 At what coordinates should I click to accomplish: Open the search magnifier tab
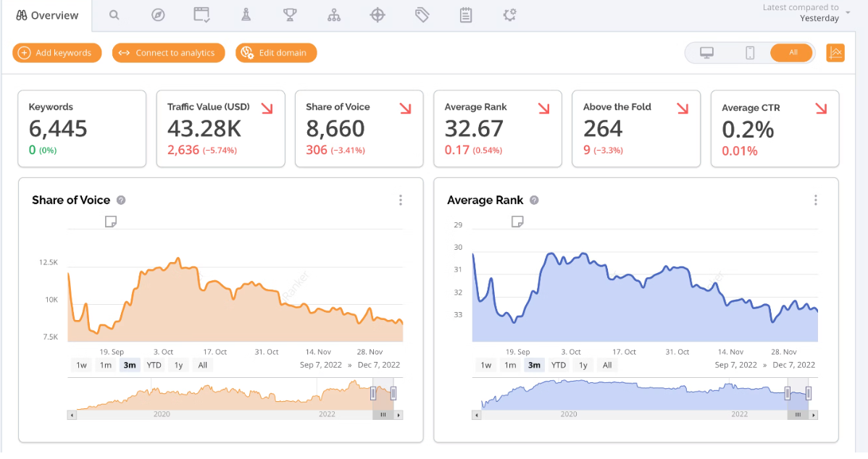(114, 15)
